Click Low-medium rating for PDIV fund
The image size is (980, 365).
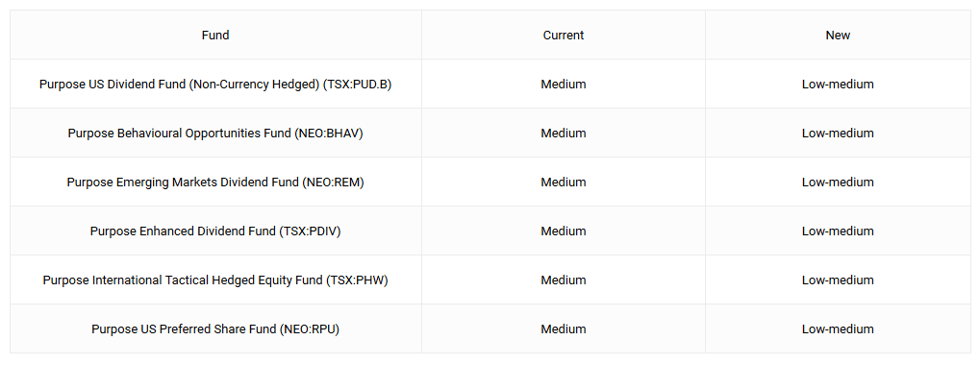pyautogui.click(x=838, y=231)
